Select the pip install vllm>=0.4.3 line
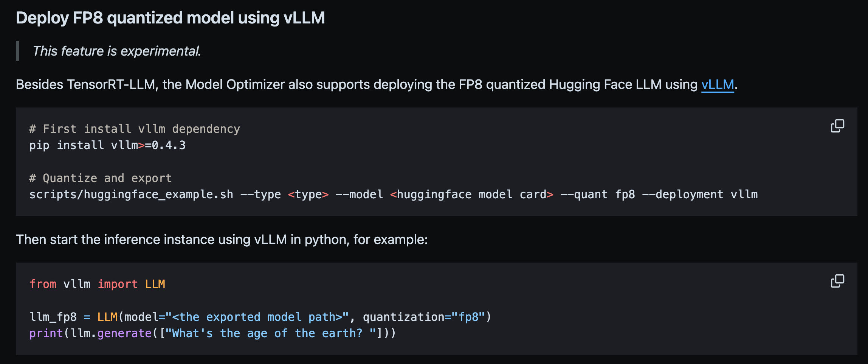868x364 pixels. 108,145
